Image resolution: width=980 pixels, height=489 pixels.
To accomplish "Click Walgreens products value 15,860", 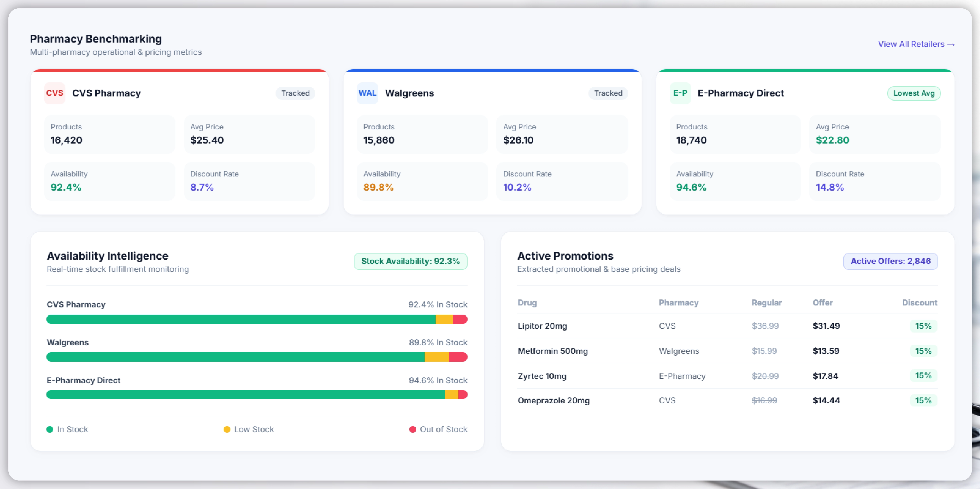I will coord(379,140).
